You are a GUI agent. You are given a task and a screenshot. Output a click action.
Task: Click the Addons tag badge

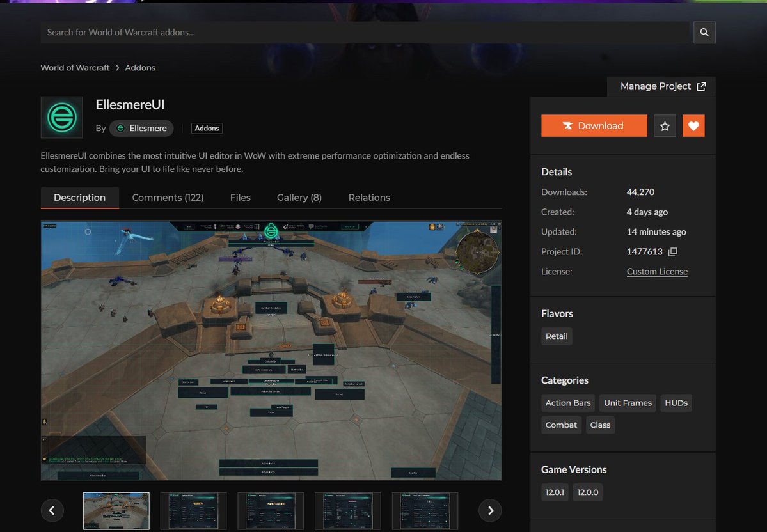click(207, 128)
